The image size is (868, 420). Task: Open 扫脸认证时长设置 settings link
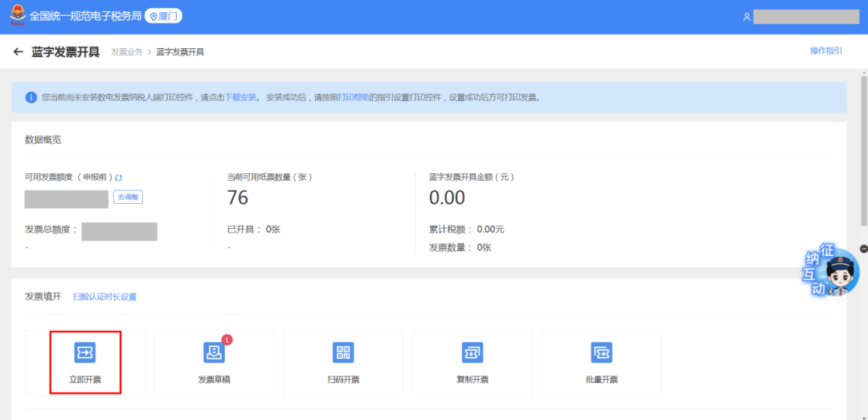pyautogui.click(x=104, y=297)
